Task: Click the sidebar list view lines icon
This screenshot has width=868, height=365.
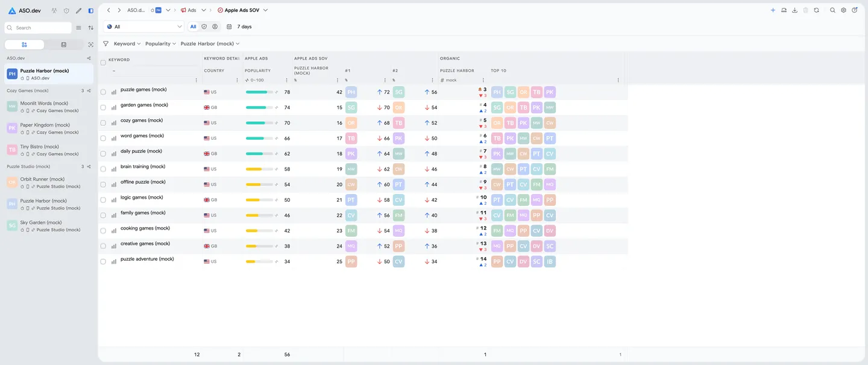Action: tap(78, 28)
